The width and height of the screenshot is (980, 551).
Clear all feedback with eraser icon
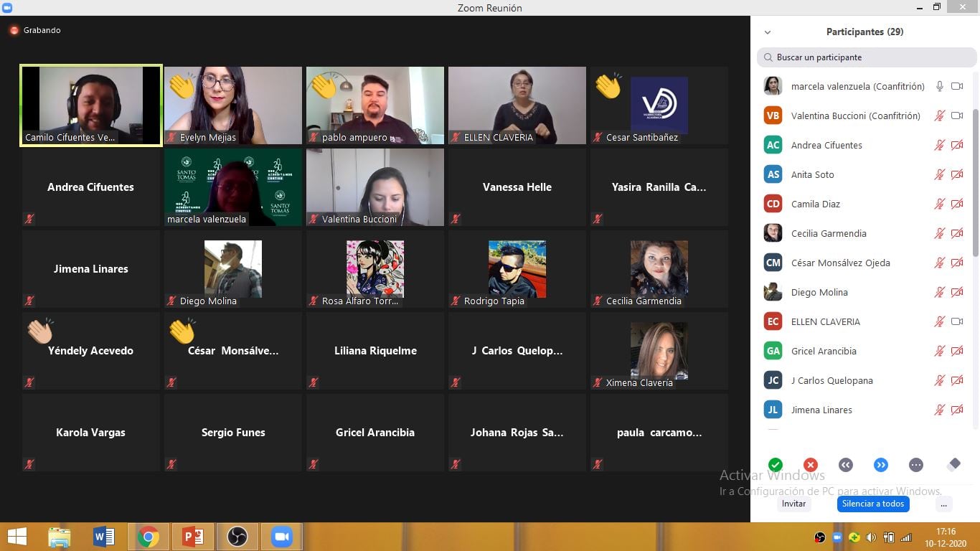point(953,465)
